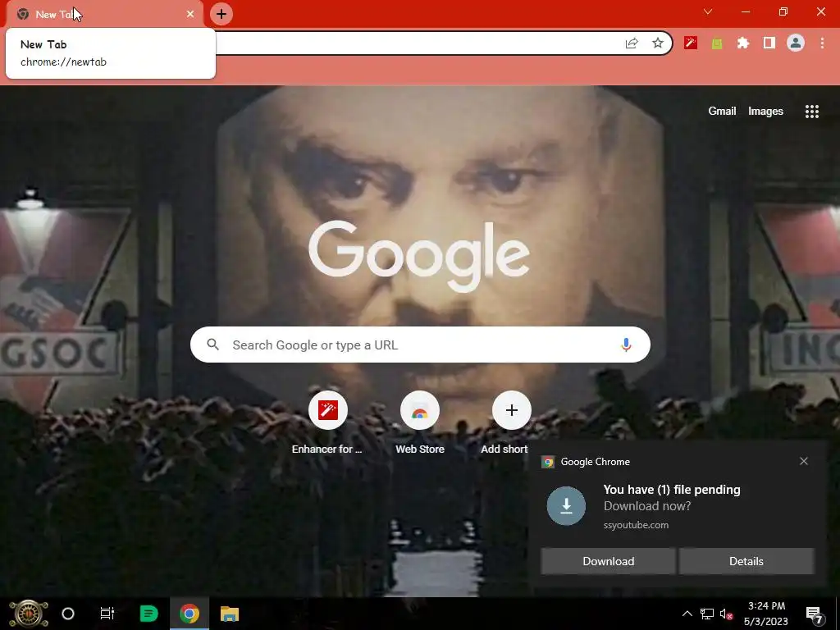Click the Details button in notification
The width and height of the screenshot is (840, 630).
pyautogui.click(x=746, y=561)
